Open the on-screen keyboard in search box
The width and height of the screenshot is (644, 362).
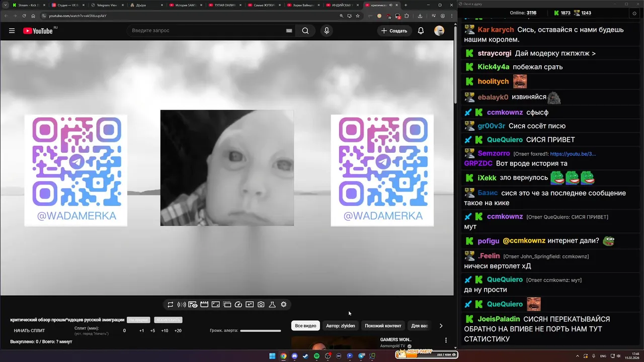tap(289, 31)
